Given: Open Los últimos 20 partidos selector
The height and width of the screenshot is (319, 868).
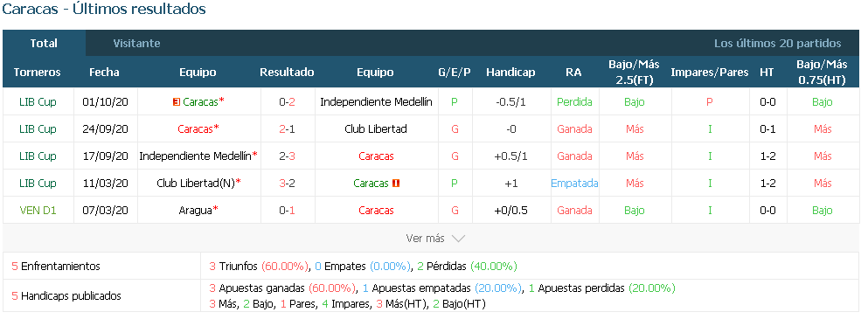Looking at the screenshot, I should (x=777, y=43).
